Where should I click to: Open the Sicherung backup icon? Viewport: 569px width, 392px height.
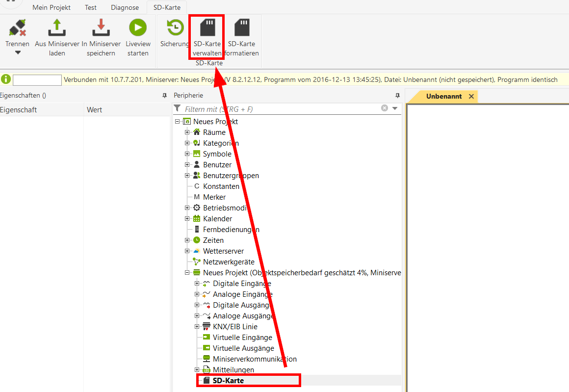[175, 27]
